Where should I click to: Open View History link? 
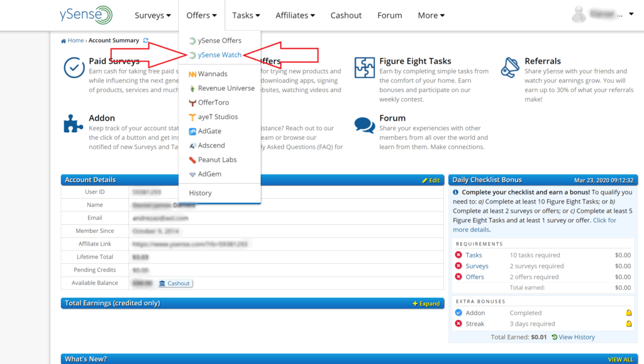pyautogui.click(x=574, y=338)
